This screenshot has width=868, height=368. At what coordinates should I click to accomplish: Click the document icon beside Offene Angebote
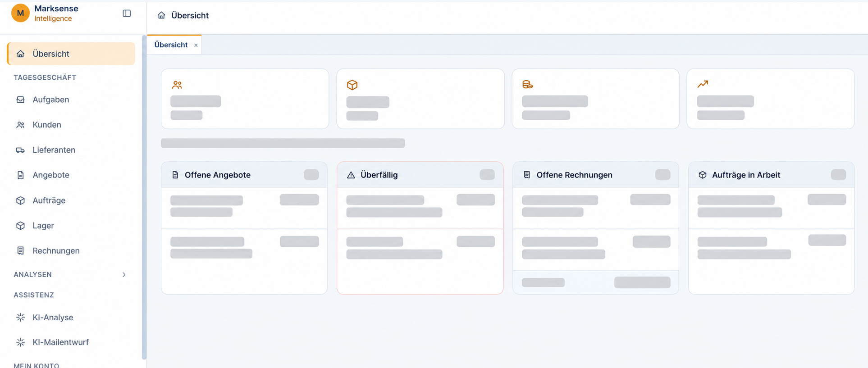[x=175, y=175]
